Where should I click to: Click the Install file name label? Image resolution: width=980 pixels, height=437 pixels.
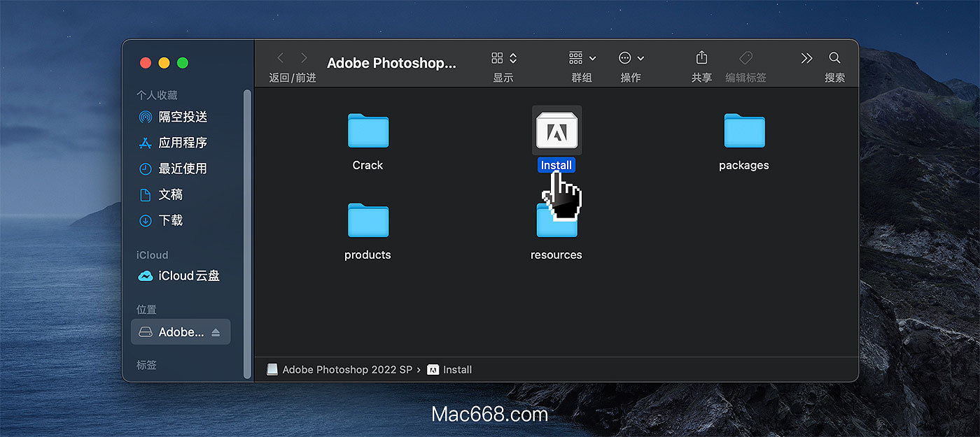click(x=556, y=166)
